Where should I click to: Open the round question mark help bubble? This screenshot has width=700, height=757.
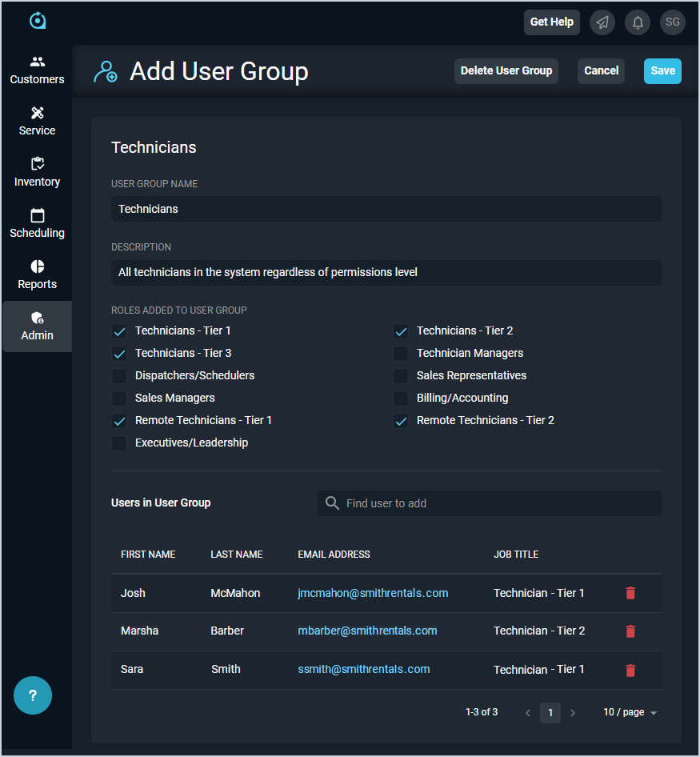click(x=33, y=695)
